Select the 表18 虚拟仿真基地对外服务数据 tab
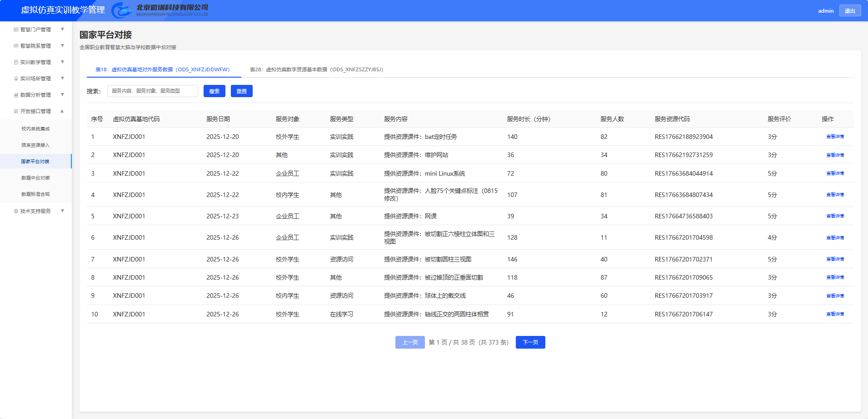Image resolution: width=868 pixels, height=419 pixels. (162, 69)
